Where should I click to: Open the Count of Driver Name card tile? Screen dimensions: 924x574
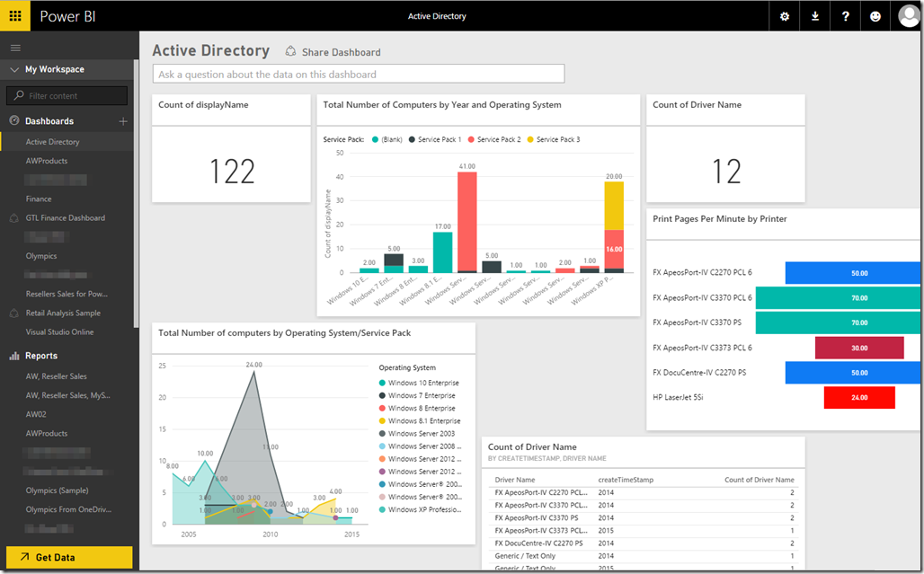tap(725, 148)
